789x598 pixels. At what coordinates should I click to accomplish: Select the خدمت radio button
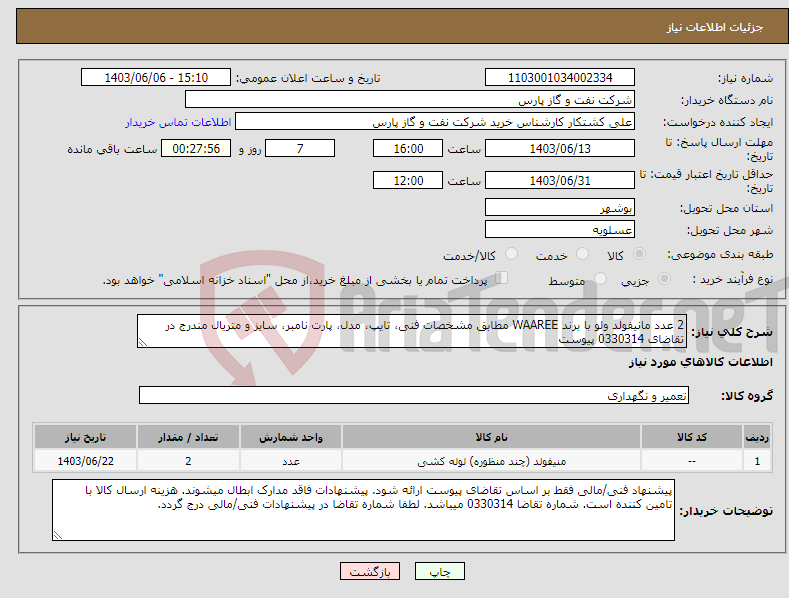coord(582,254)
